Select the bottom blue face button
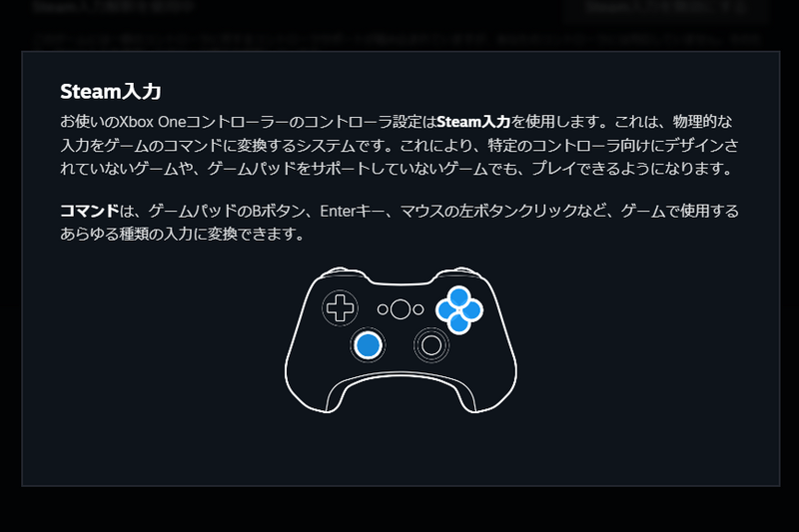The image size is (799, 532). [459, 322]
